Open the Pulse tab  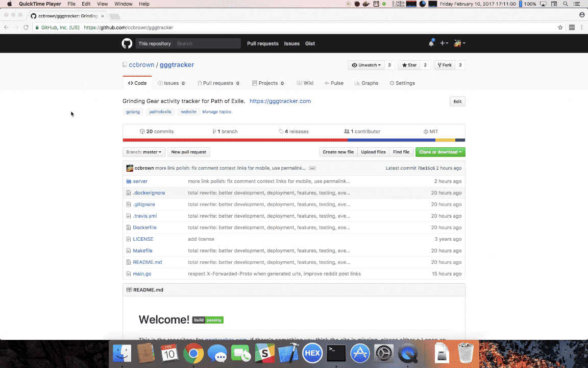click(334, 83)
